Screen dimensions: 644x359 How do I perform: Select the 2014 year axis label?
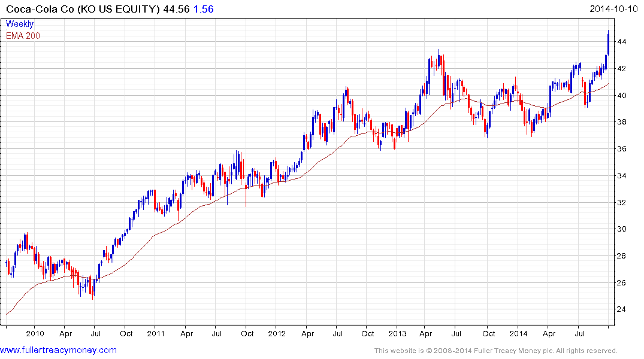[519, 334]
